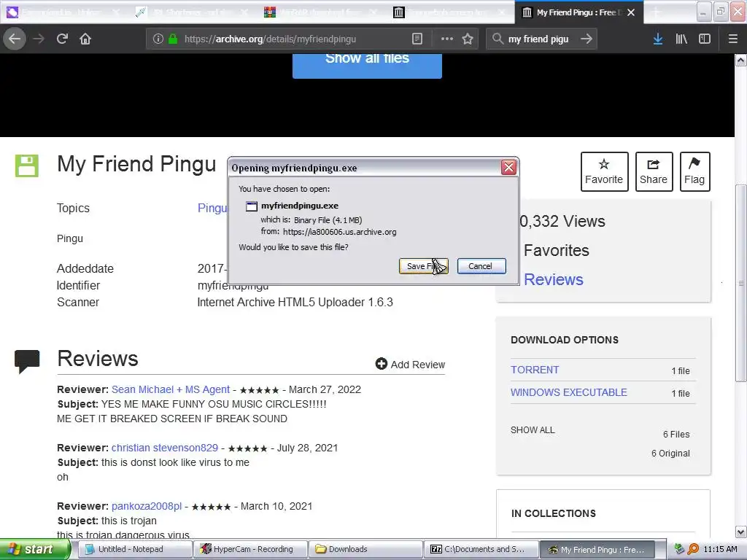Close the Opening myfriendpingu.exe dialog
Screen dimensions: 747x560
point(508,168)
